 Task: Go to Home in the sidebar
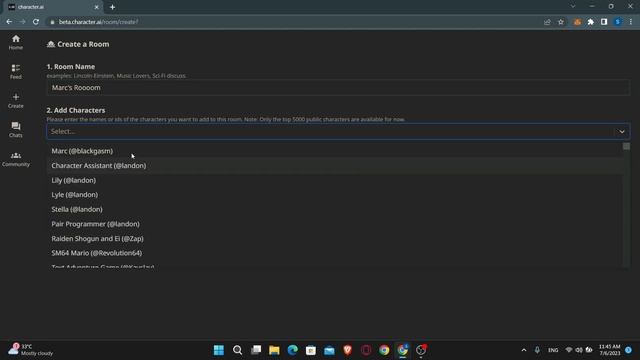16,42
